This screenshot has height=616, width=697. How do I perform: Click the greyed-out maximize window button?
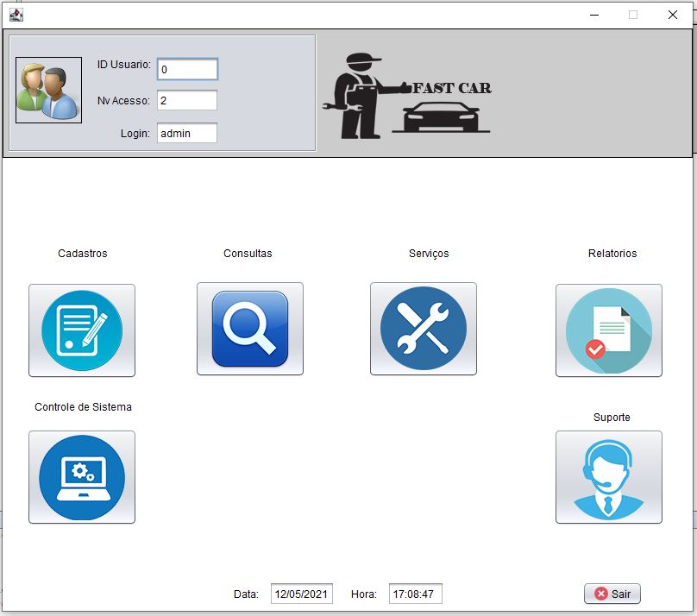pos(633,15)
